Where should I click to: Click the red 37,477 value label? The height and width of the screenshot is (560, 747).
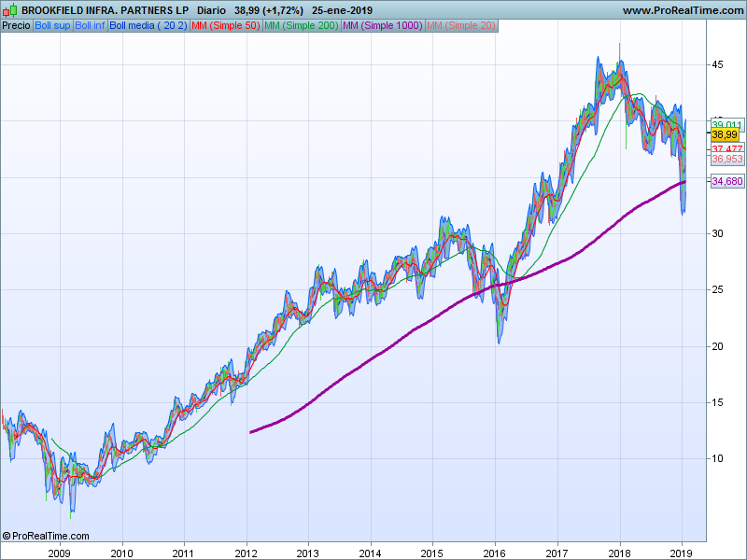tap(727, 148)
